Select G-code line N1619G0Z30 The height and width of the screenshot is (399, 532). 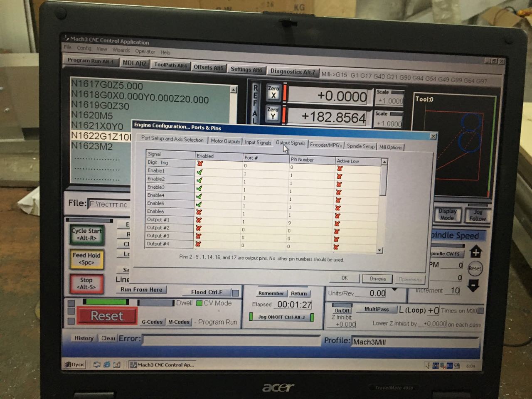(100, 106)
